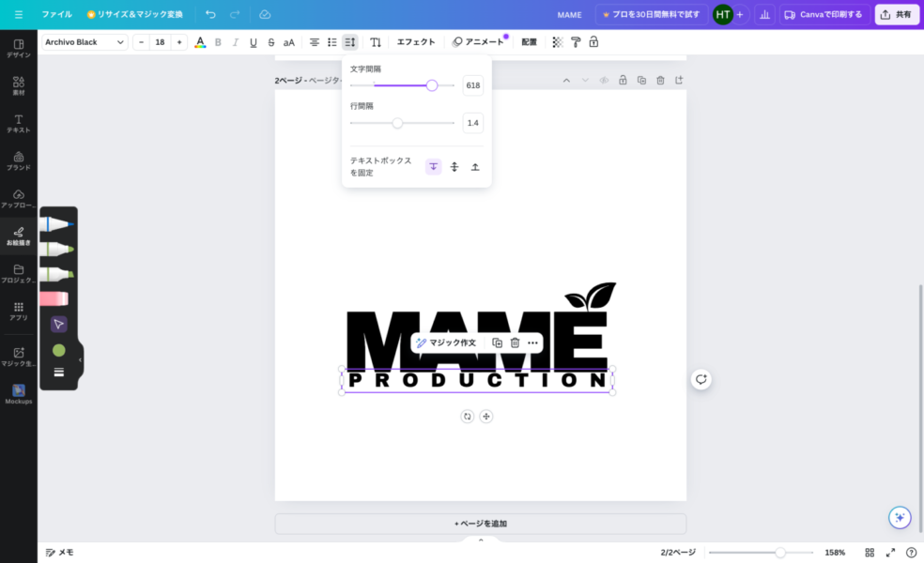Open the テキスト sidebar tab
The width and height of the screenshot is (924, 563).
(19, 124)
